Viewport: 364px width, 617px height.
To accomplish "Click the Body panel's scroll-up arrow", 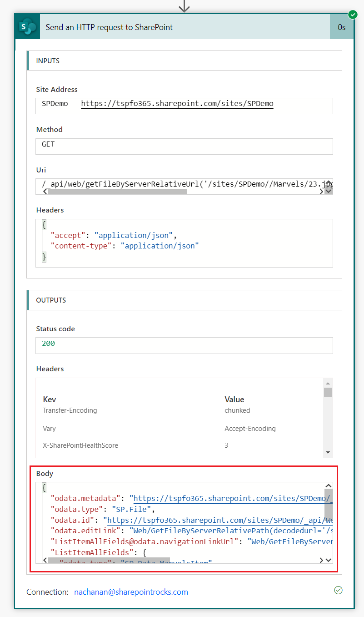I will tap(329, 486).
